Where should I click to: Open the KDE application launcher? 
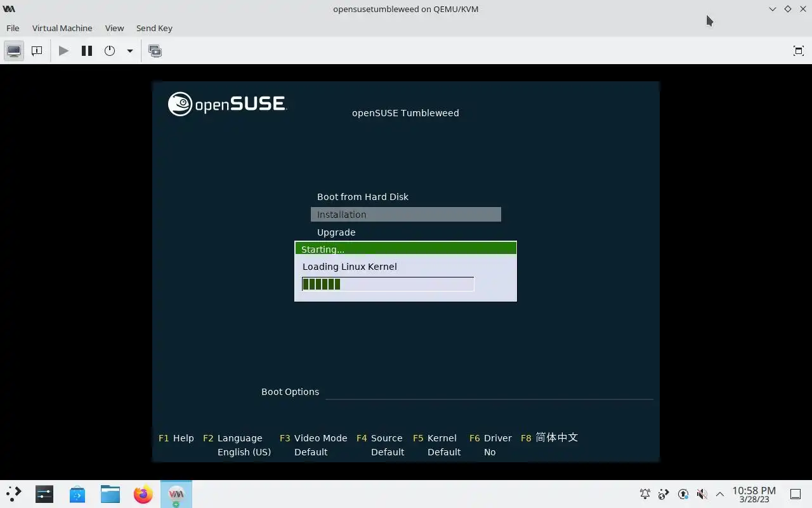click(x=13, y=494)
